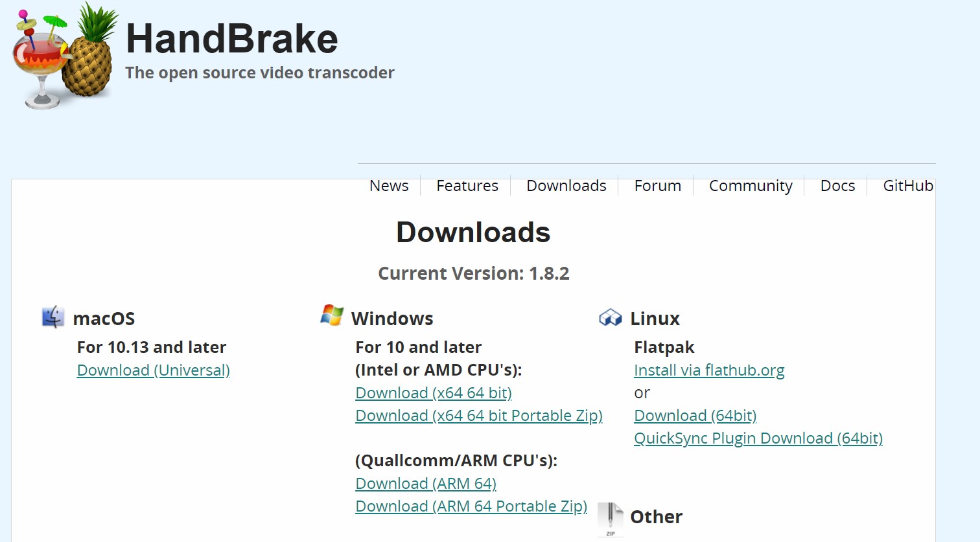Image resolution: width=980 pixels, height=542 pixels.
Task: Click the '(Intel or AMD CPU's):' label
Action: pos(439,370)
